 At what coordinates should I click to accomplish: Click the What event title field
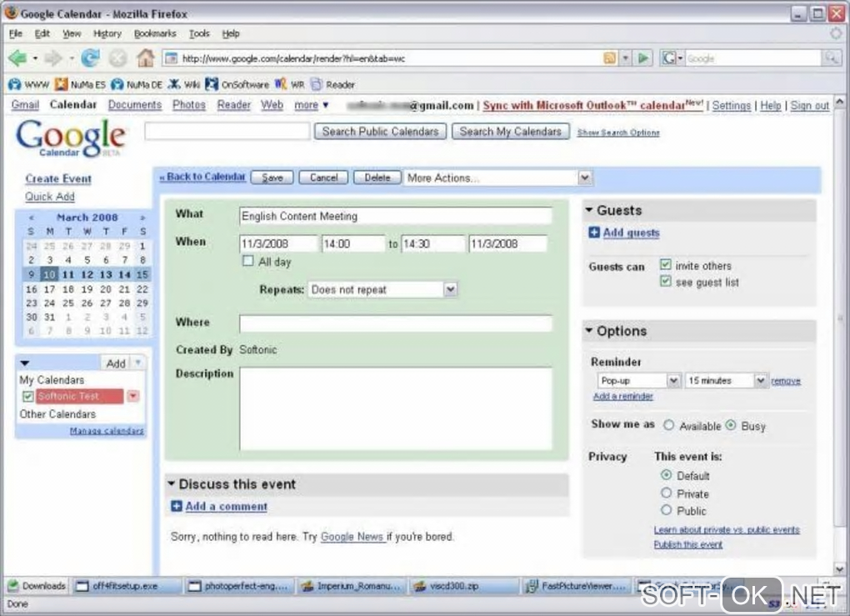pyautogui.click(x=396, y=216)
